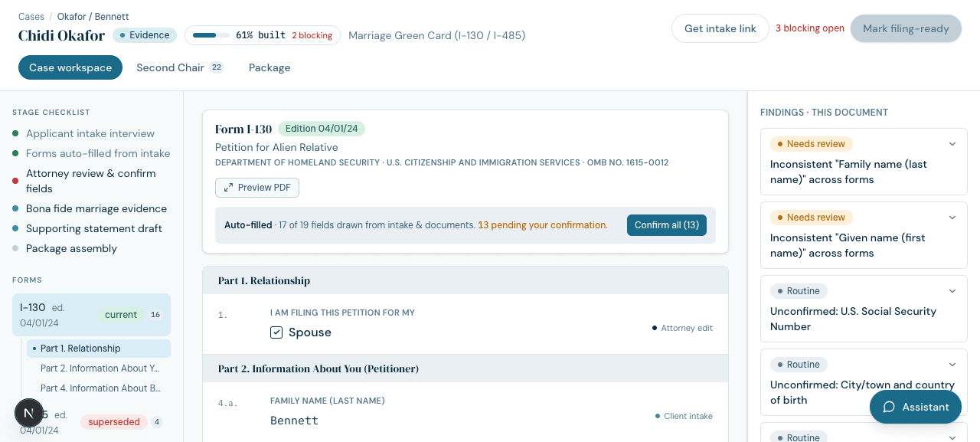This screenshot has width=980, height=442.
Task: Expand the Family name inconsistency finding
Action: click(x=952, y=144)
